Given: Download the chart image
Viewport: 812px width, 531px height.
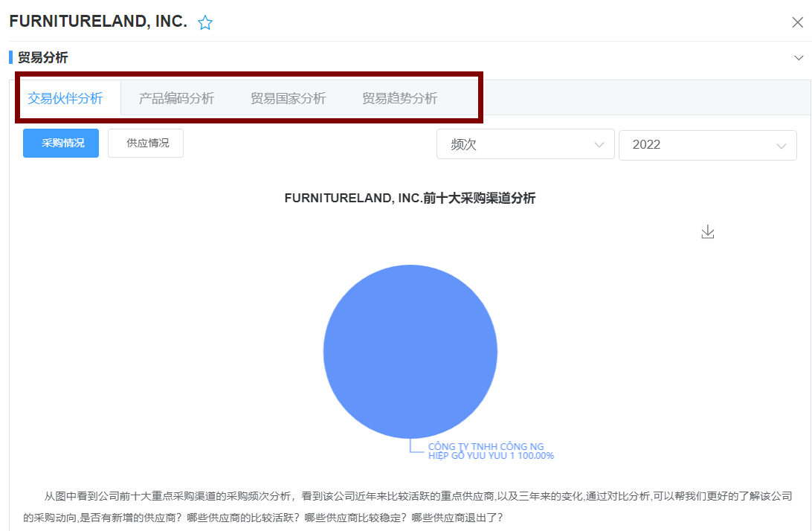Looking at the screenshot, I should [707, 232].
